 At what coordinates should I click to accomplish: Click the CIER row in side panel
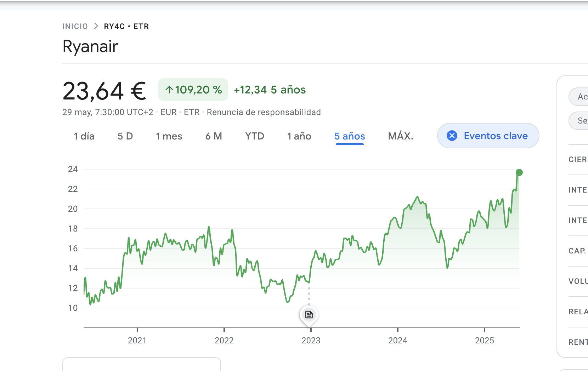578,160
